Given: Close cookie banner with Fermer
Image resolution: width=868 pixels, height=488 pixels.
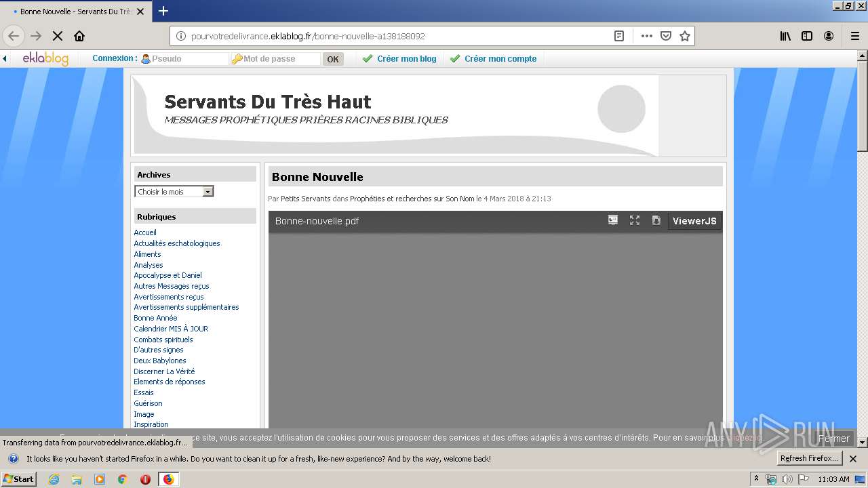Looking at the screenshot, I should (833, 439).
